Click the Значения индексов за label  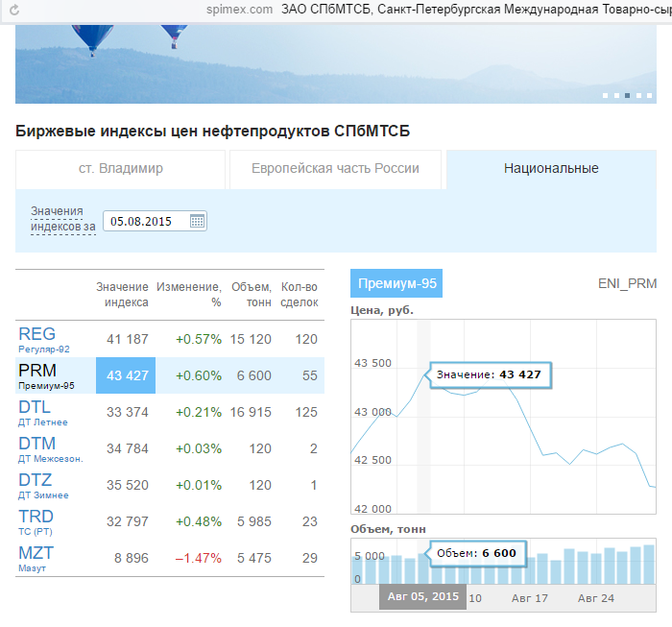(60, 220)
